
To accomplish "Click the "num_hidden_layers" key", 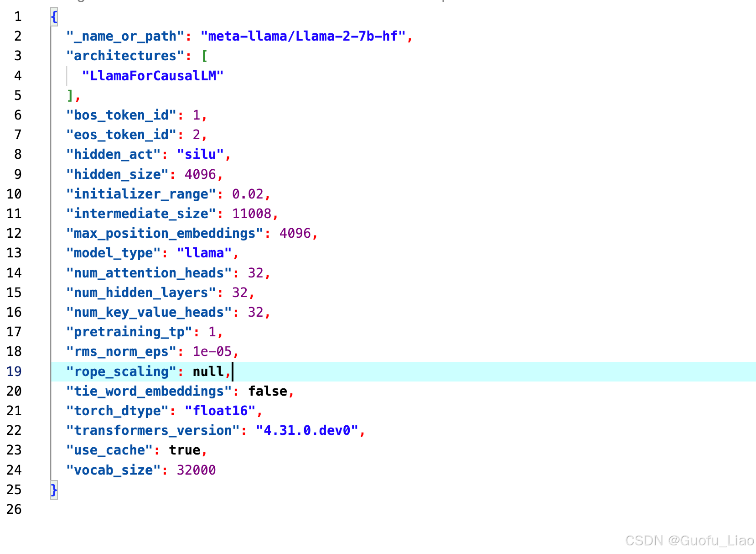I will coord(141,293).
